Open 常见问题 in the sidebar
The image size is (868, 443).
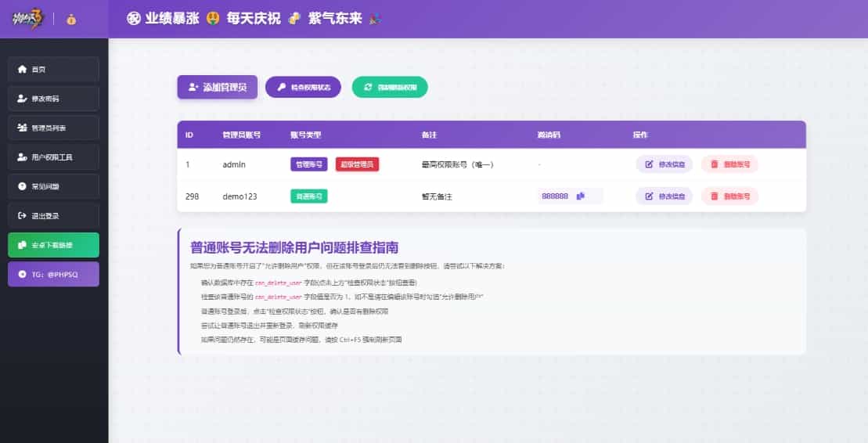pyautogui.click(x=53, y=186)
